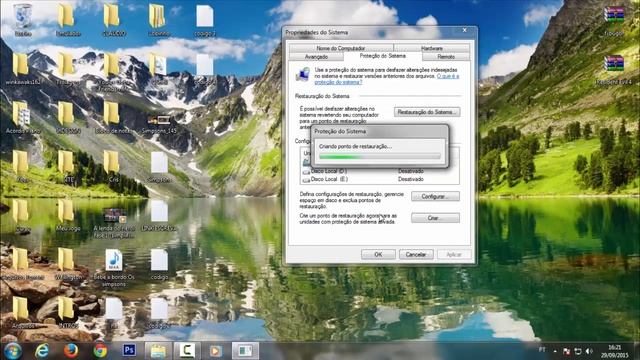Click Cancelar in Propriedades do Sistema
This screenshot has height=360, width=640.
416,254
